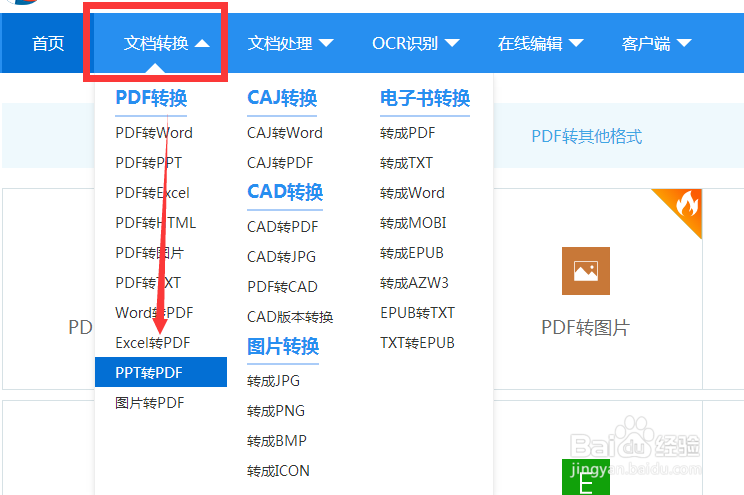Select PDF转PPT in the menu

click(x=149, y=163)
